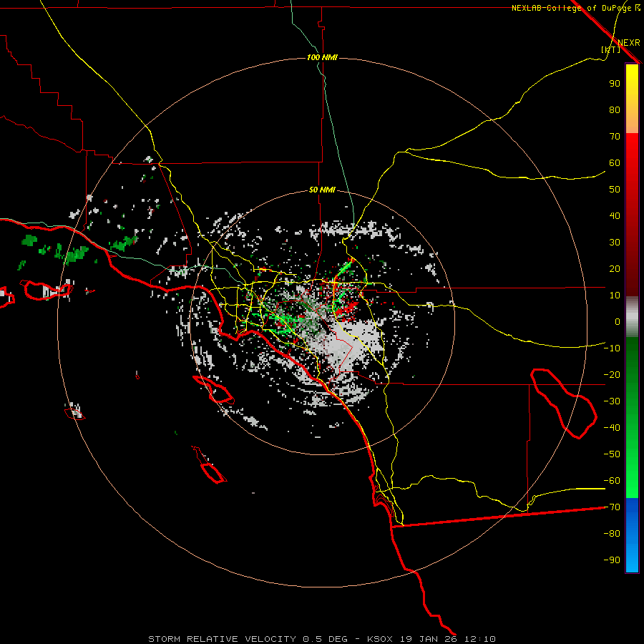Click the 0 value on the velocity scale
The image size is (644, 644).
pyautogui.click(x=618, y=321)
